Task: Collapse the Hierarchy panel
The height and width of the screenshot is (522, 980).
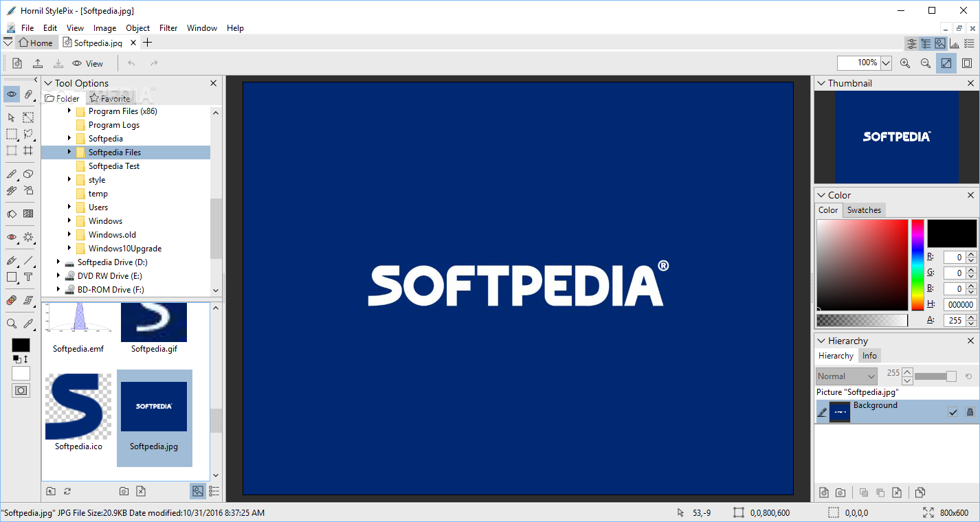Action: [821, 341]
